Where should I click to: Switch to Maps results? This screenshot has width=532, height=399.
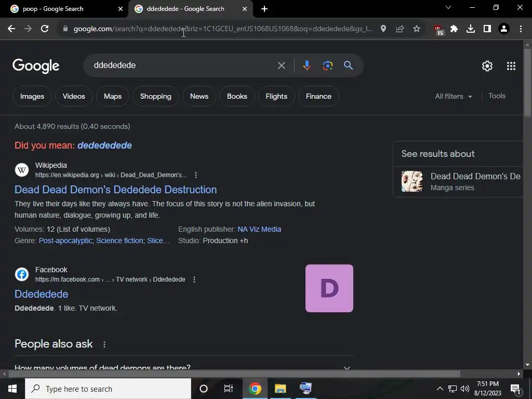pos(113,96)
